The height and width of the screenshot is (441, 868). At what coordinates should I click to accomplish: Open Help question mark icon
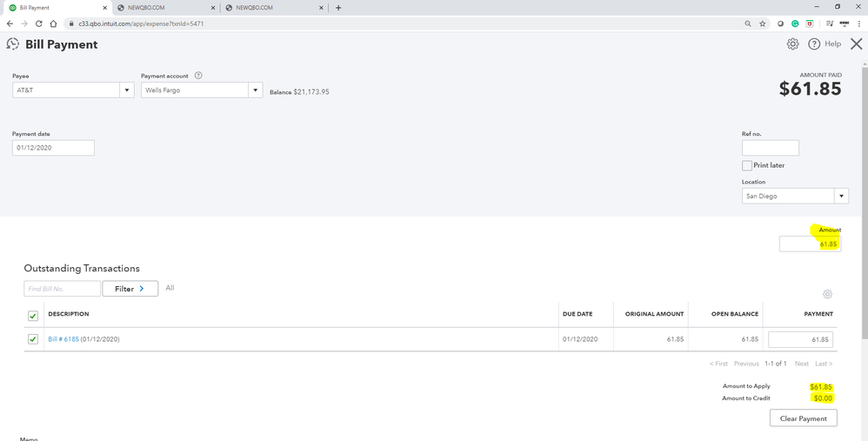click(x=814, y=43)
